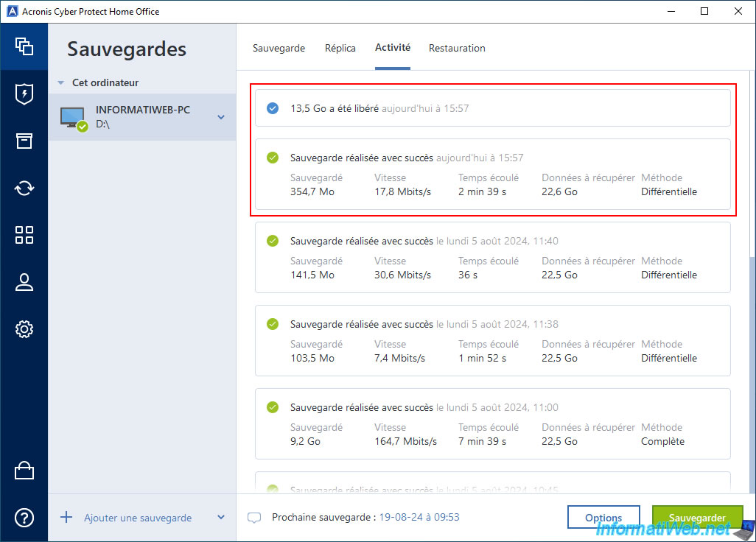Click the 'Complète' method value
Screen dimensions: 756x542
coord(662,442)
